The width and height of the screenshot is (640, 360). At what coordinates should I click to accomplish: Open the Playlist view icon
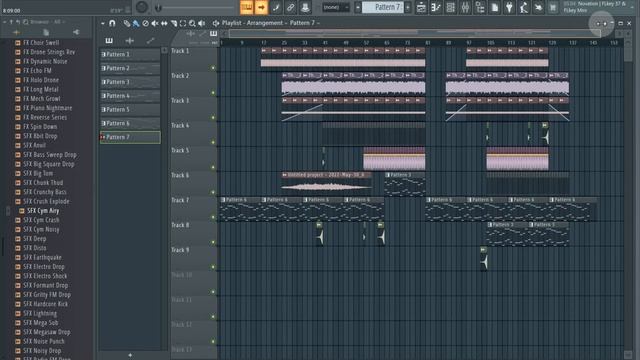(x=421, y=7)
